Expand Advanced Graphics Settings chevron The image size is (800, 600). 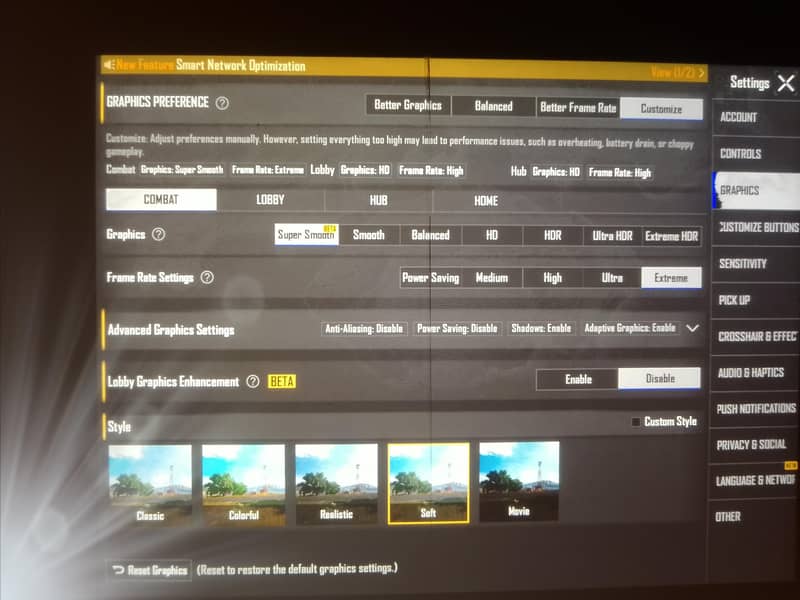coord(692,328)
